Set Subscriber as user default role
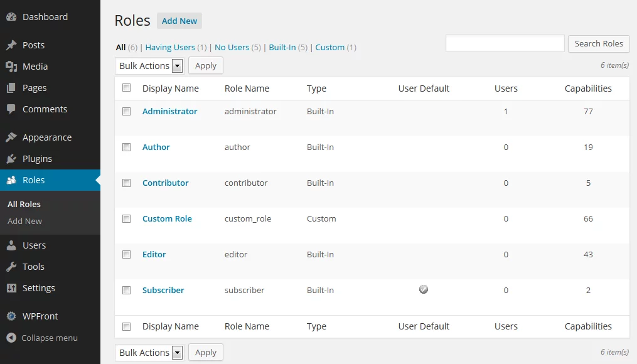The height and width of the screenshot is (364, 637). (x=424, y=290)
